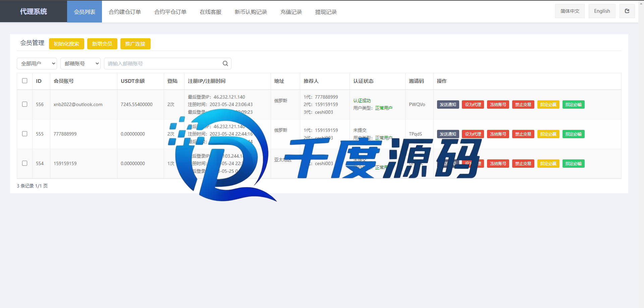Image resolution: width=644 pixels, height=308 pixels.
Task: Click the '3 条记录 1/1 页' pagination text
Action: (32, 186)
